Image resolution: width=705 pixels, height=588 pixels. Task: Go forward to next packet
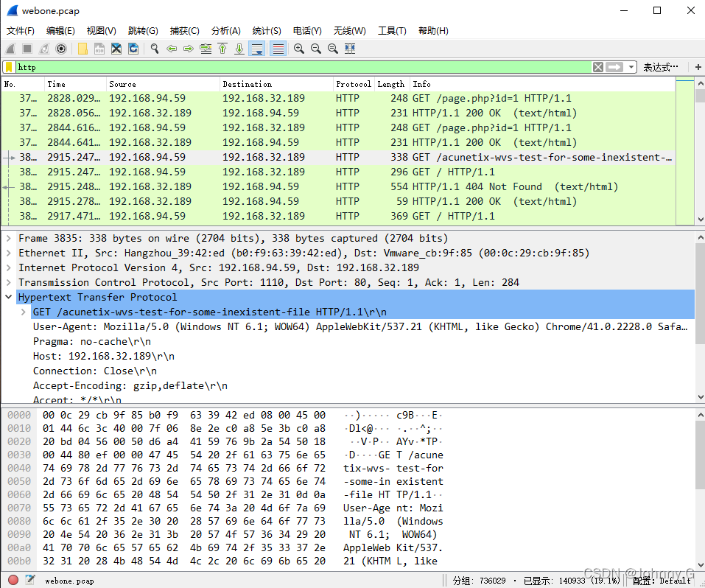click(189, 49)
